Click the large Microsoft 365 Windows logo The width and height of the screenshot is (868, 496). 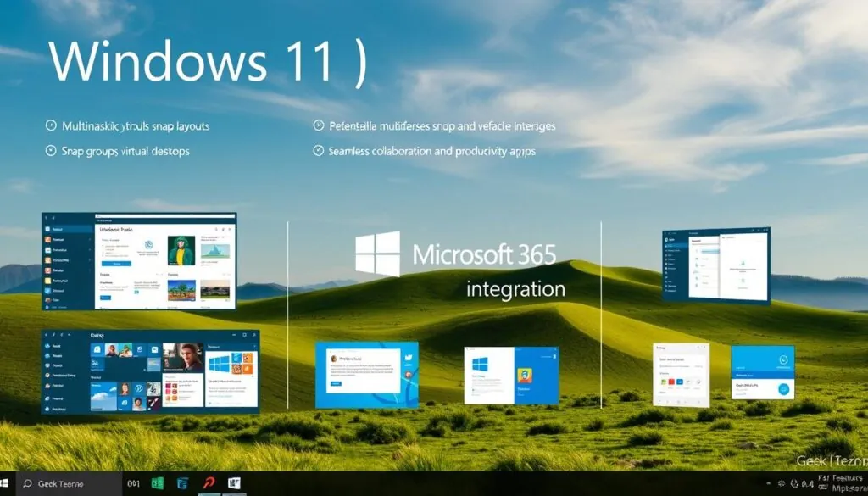pos(377,254)
